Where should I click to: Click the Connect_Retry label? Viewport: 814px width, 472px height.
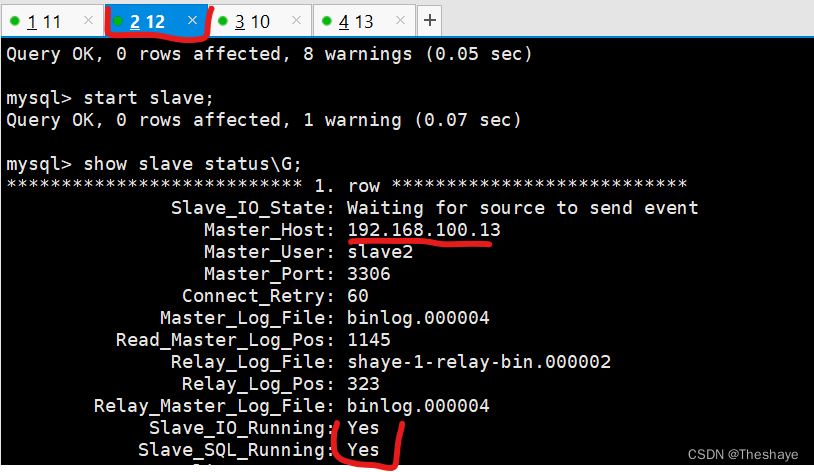pyautogui.click(x=258, y=295)
